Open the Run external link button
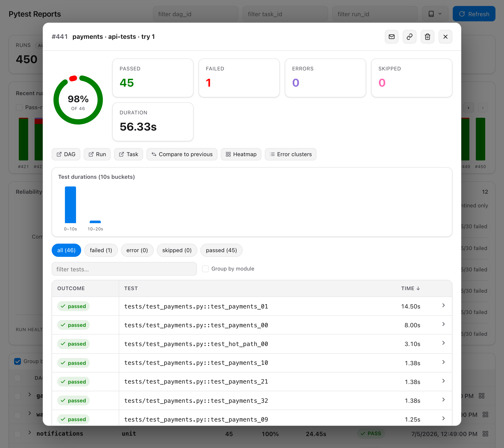The image size is (504, 448). (x=97, y=154)
